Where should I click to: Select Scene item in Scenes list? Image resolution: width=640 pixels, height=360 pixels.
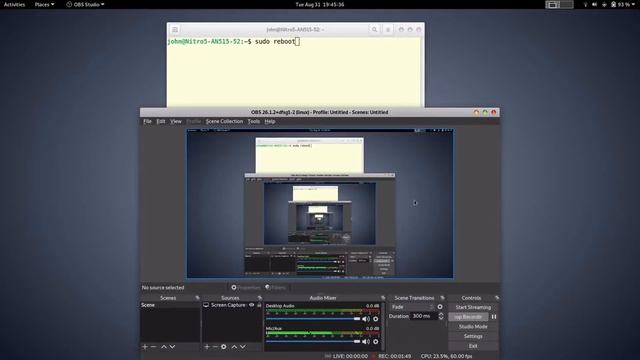click(x=170, y=305)
